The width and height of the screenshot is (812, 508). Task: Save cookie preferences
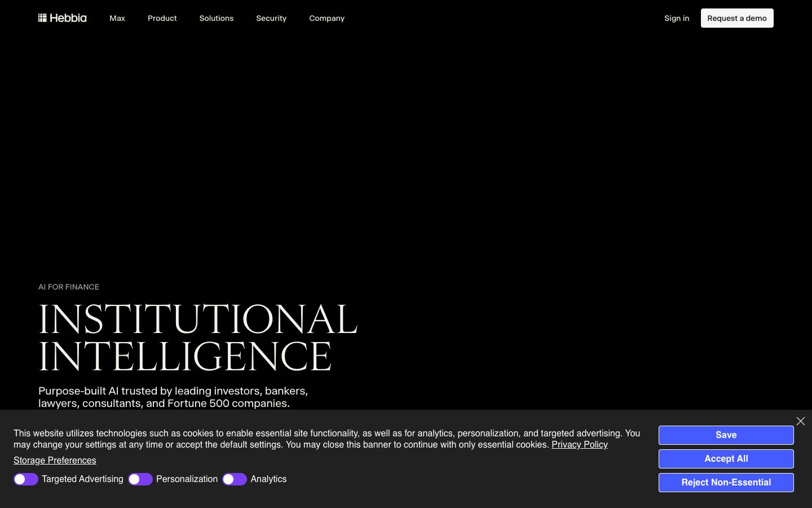click(x=726, y=435)
